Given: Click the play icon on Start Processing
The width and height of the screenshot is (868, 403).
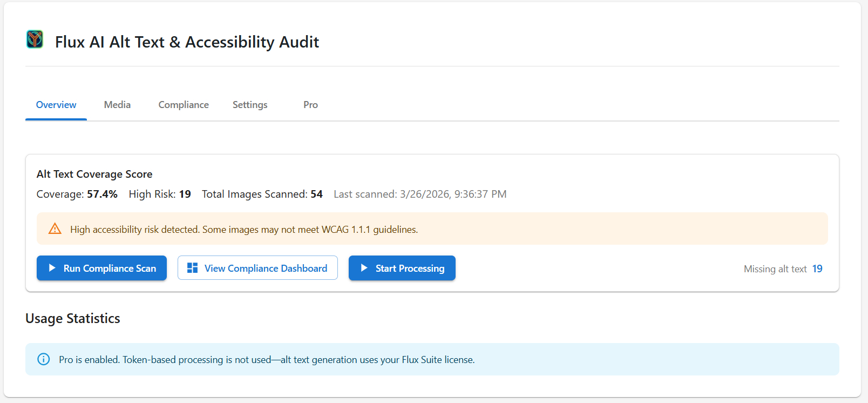Looking at the screenshot, I should [364, 268].
